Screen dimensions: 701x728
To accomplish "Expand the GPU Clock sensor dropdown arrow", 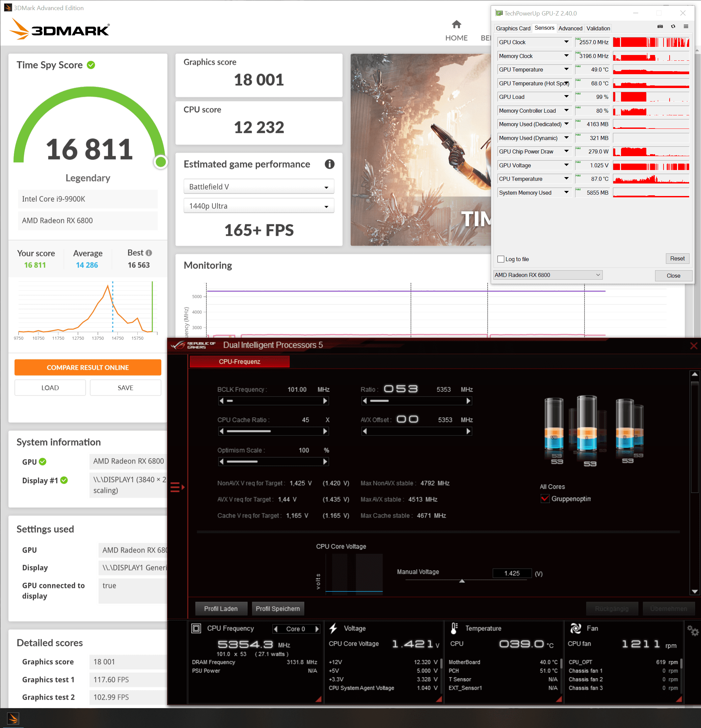I will pos(566,42).
